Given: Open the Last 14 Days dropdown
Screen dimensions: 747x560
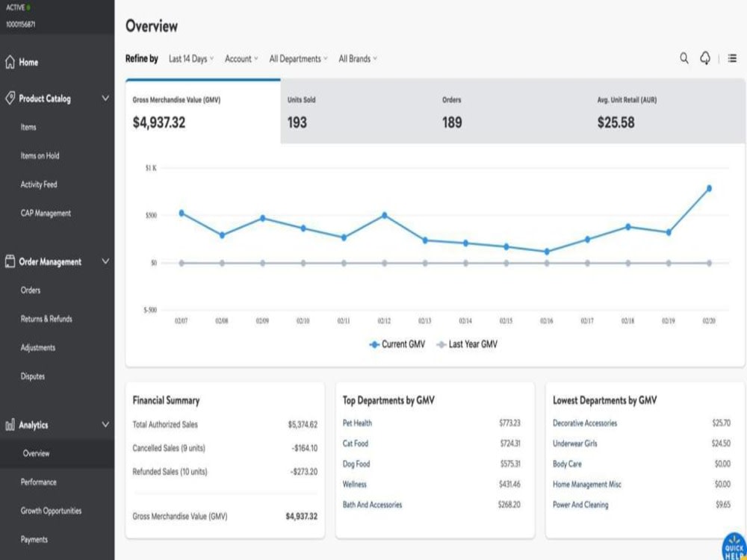Looking at the screenshot, I should [x=191, y=58].
